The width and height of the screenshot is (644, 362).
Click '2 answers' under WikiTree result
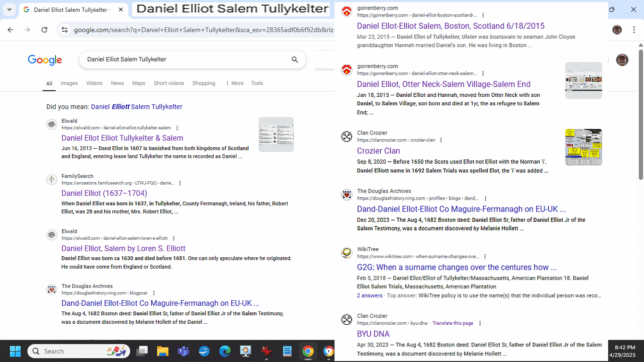tap(370, 295)
